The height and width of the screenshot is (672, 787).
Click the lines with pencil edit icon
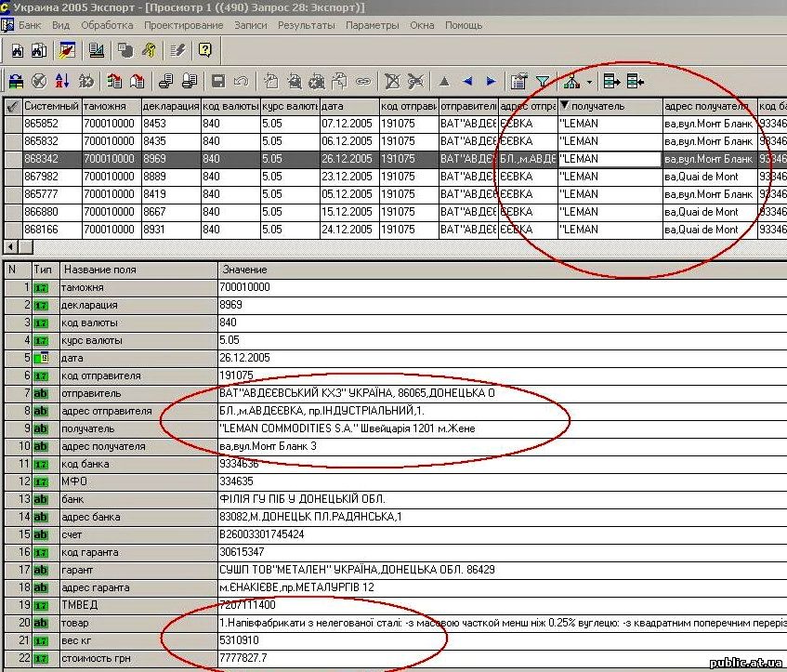click(x=178, y=50)
